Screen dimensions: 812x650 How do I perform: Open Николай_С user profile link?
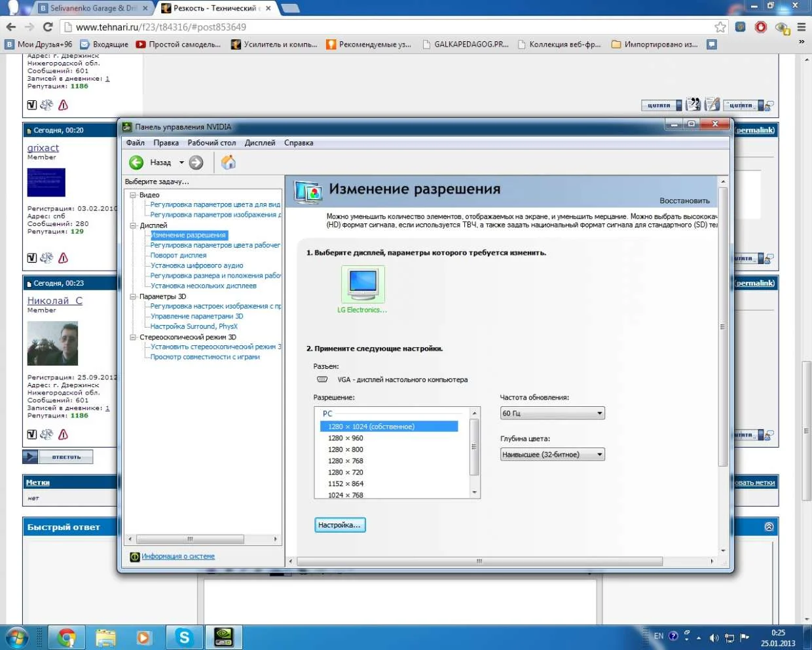[55, 301]
